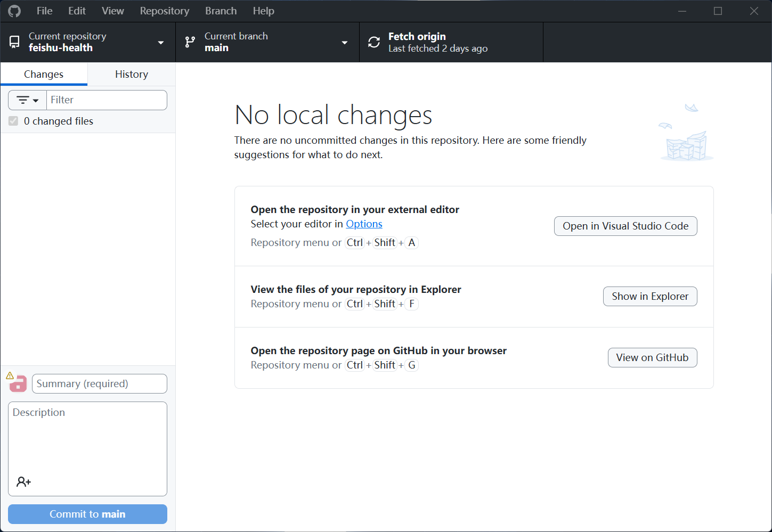Click the commit author avatar
This screenshot has width=772, height=532.
18,383
